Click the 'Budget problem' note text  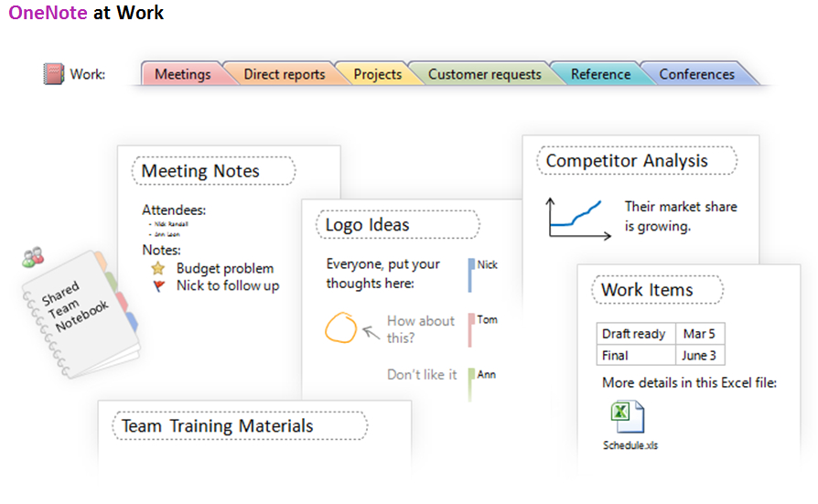(225, 268)
